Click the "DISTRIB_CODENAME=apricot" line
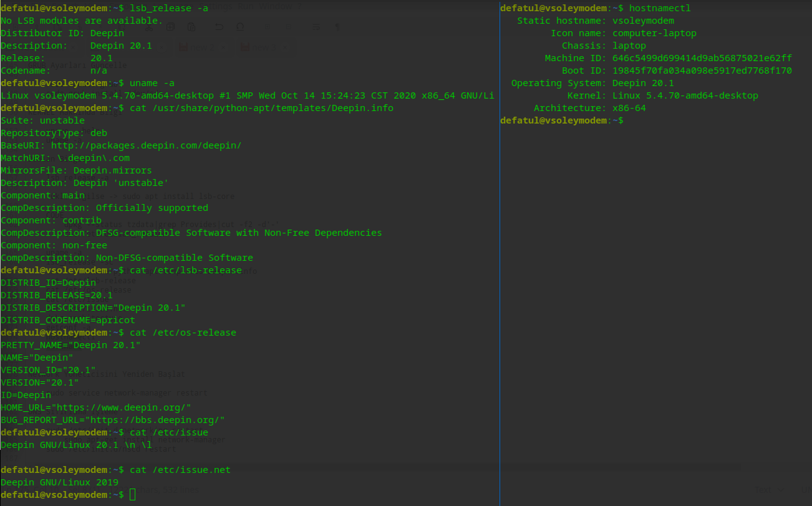 point(68,320)
